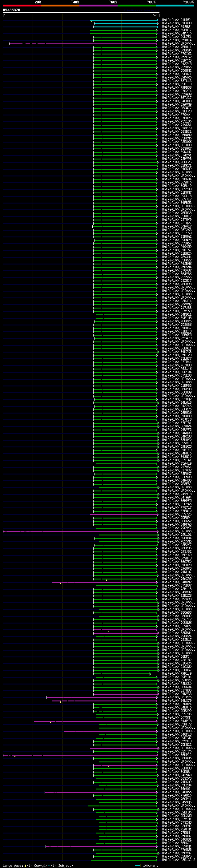The height and width of the screenshot is (868, 197).
Task: Select hit label UniRef100_Q7RNM4
Action: pos(176,833)
